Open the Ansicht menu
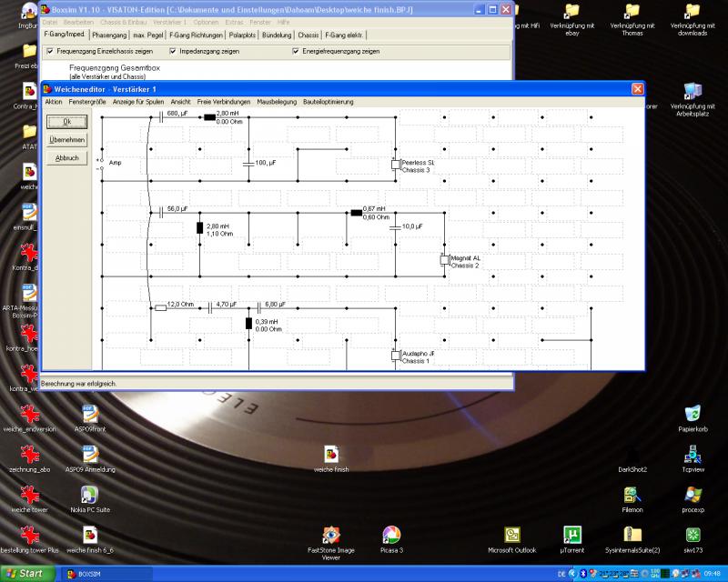This screenshot has height=582, width=728. (x=180, y=102)
